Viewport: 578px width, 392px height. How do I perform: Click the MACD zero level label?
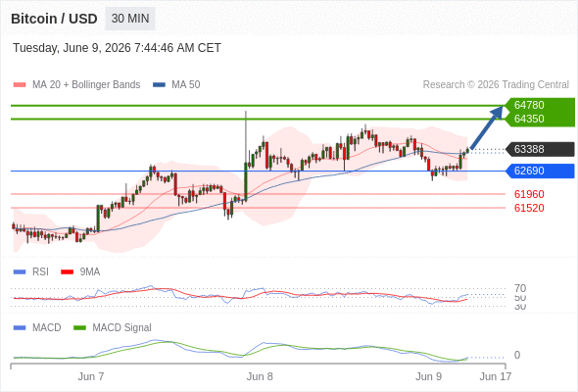click(x=517, y=355)
